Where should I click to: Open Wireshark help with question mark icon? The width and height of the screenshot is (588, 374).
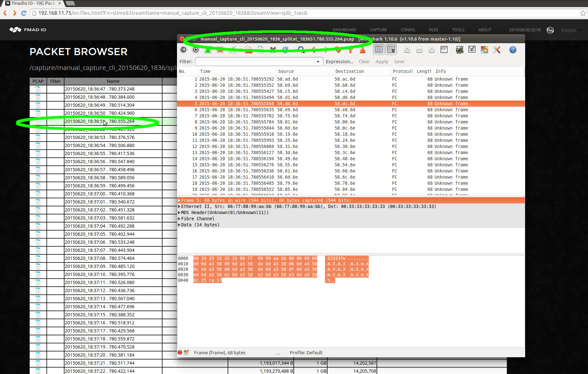513,50
